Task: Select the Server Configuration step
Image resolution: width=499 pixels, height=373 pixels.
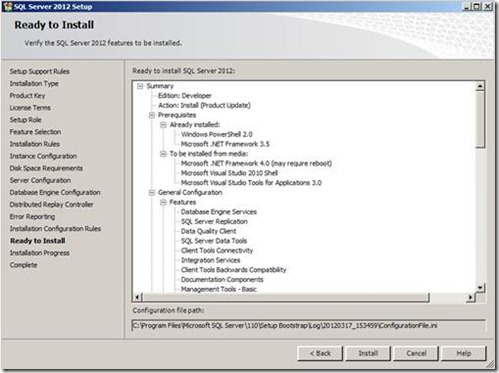Action: [x=40, y=180]
